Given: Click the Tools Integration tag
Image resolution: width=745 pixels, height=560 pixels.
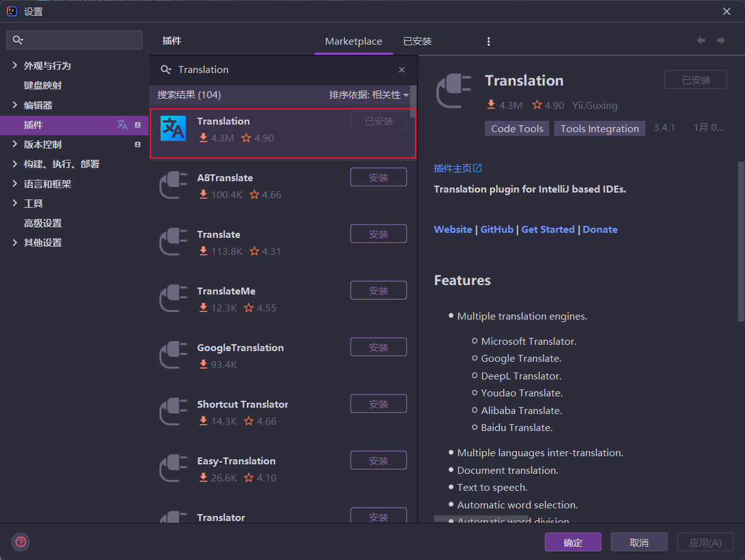Looking at the screenshot, I should pos(600,128).
